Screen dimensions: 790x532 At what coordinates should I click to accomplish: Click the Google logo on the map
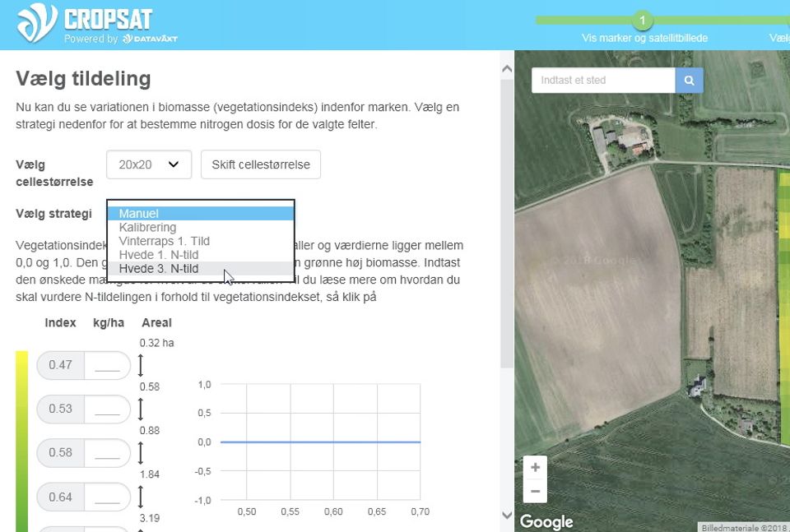click(x=546, y=521)
